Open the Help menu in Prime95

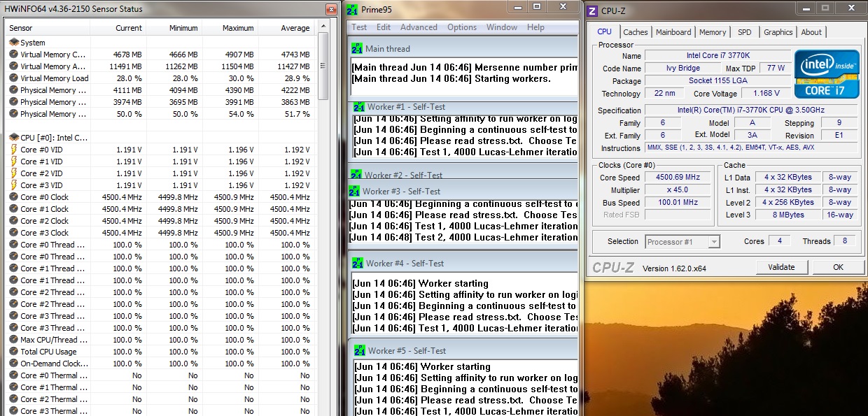coord(535,27)
